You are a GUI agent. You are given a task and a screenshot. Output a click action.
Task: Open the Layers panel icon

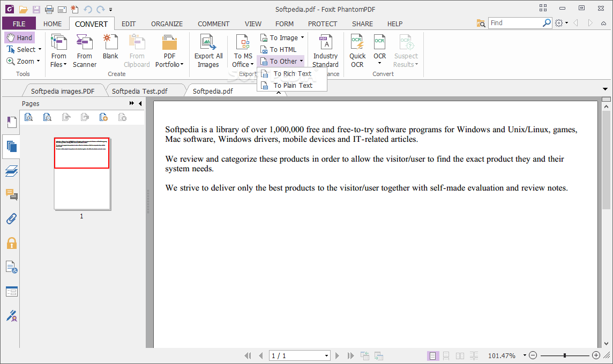pos(11,171)
